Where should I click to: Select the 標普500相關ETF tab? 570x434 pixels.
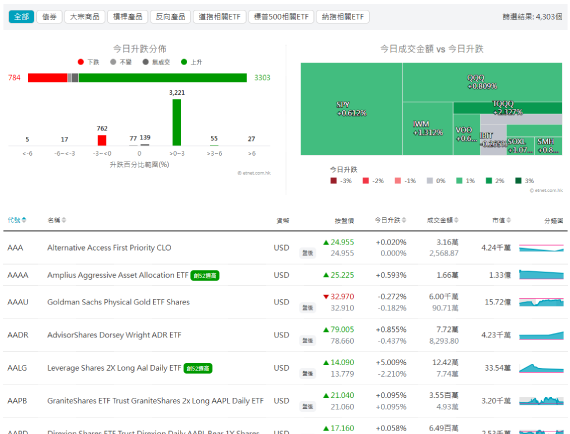point(281,17)
